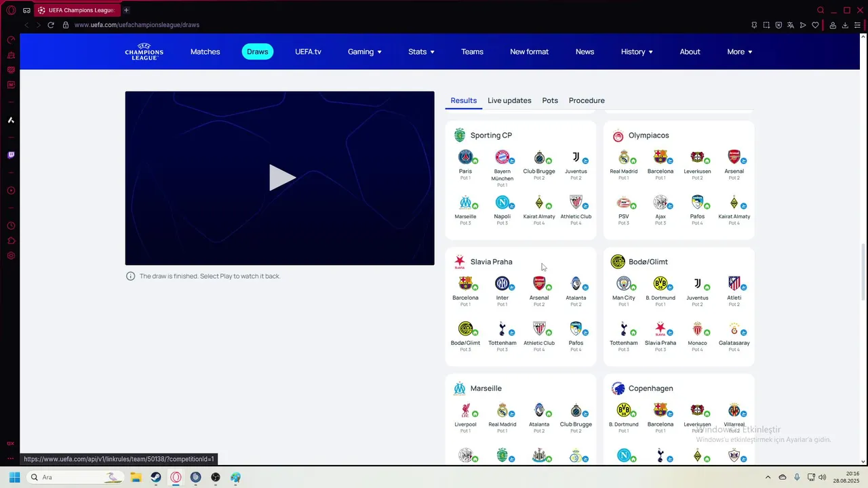Click the snapshot capture icon in toolbar
Viewport: 868px width, 488px height.
(x=766, y=25)
